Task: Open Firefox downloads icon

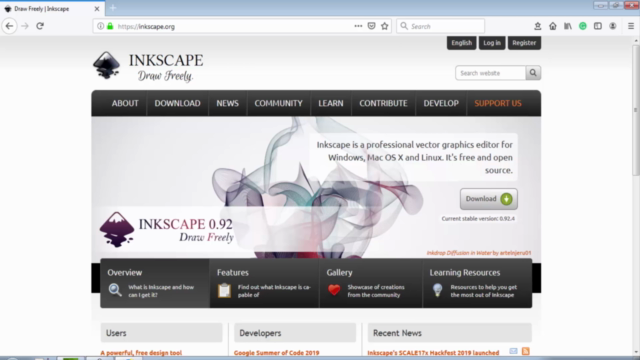Action: point(538,26)
